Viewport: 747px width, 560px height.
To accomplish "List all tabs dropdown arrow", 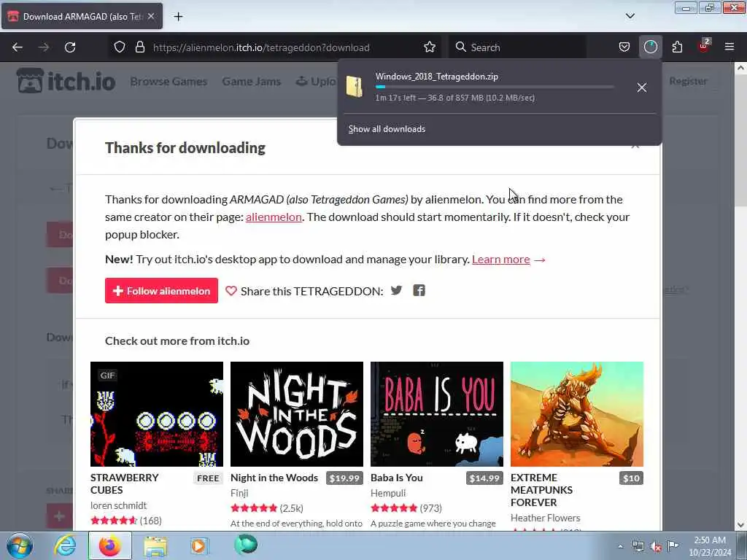I will click(x=630, y=16).
